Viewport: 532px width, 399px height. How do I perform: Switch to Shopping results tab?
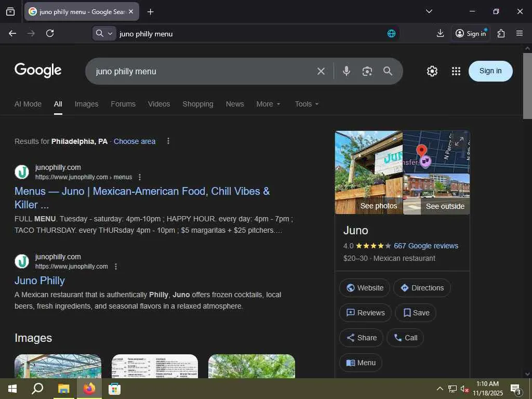[198, 104]
